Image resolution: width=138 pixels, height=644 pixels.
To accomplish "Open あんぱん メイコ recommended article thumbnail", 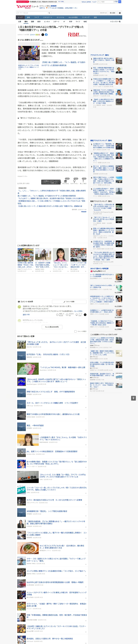I will pos(61,255).
